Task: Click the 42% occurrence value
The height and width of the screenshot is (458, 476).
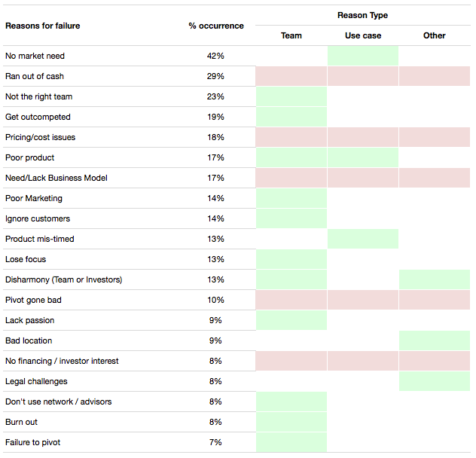Action: click(215, 56)
